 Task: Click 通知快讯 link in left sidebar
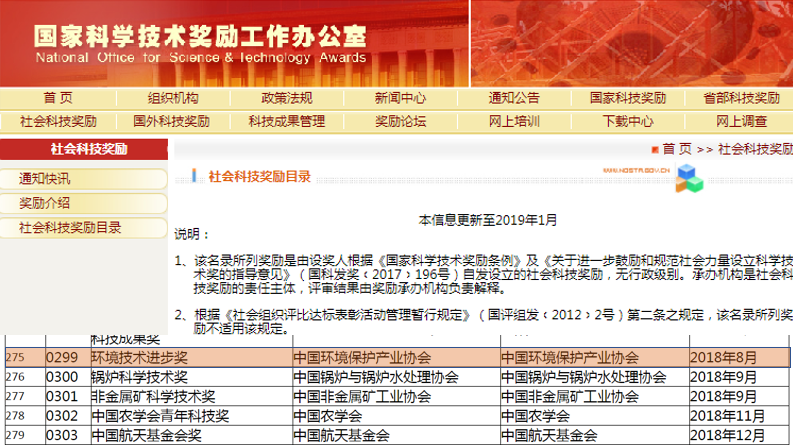pyautogui.click(x=45, y=179)
